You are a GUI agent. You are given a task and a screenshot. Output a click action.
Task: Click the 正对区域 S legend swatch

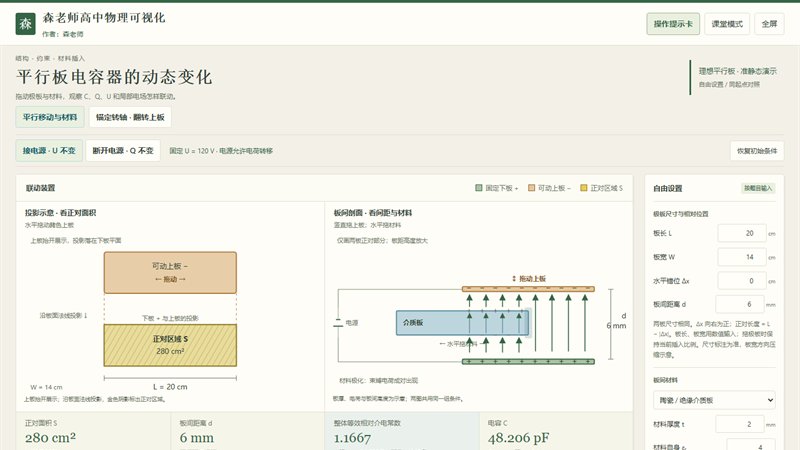click(584, 188)
